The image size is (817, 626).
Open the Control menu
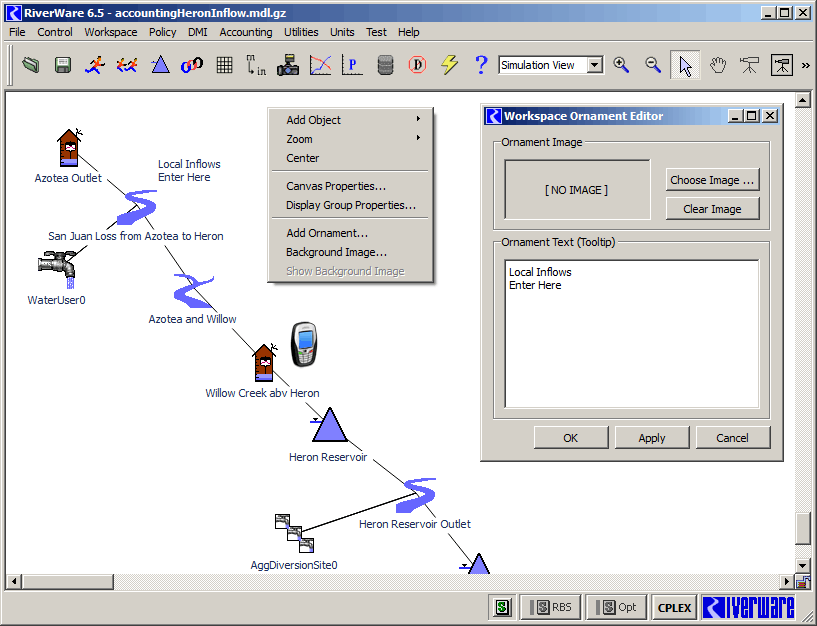55,32
